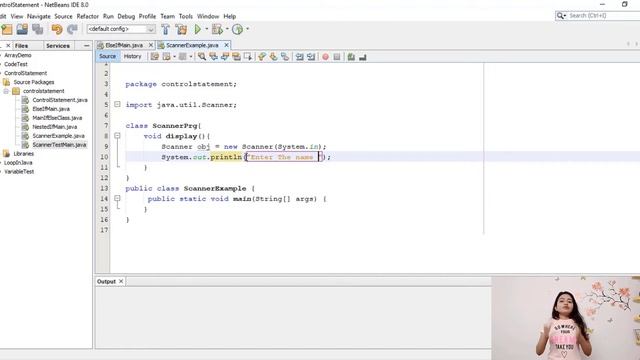The image size is (640, 360).
Task: Shift Line Left icon
Action: tap(300, 57)
